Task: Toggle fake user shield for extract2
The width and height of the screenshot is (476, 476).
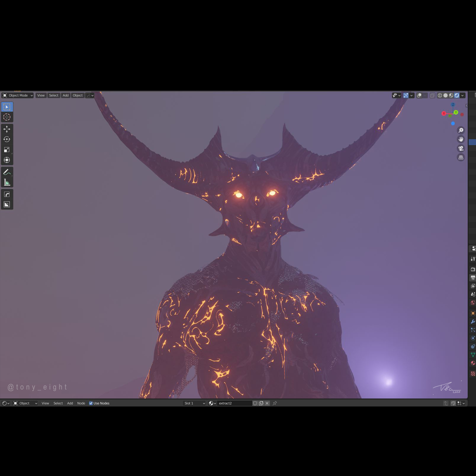Action: tap(255, 403)
